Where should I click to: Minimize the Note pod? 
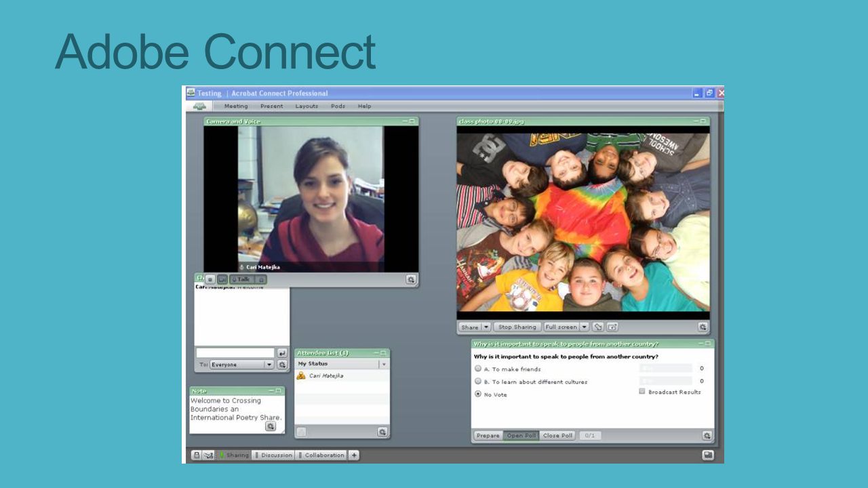(x=271, y=391)
